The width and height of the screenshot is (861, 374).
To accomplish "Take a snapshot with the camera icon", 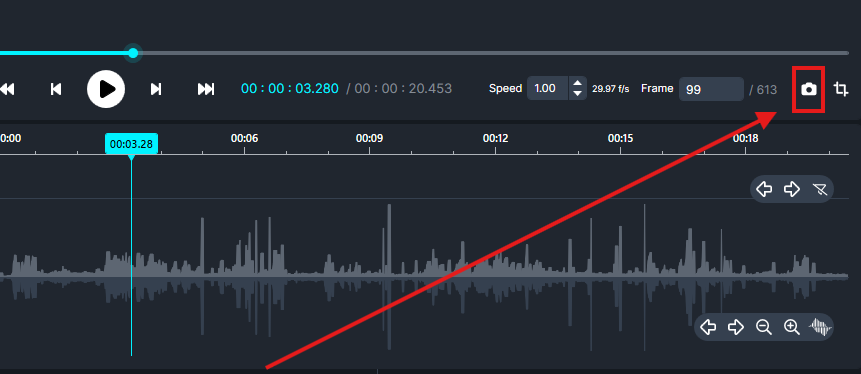I will pos(808,89).
